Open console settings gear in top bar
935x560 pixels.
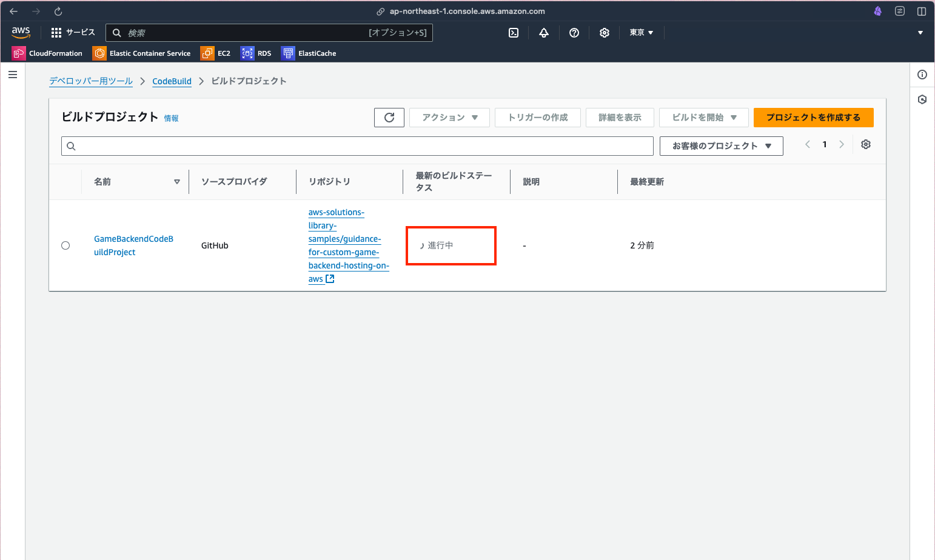click(x=605, y=33)
